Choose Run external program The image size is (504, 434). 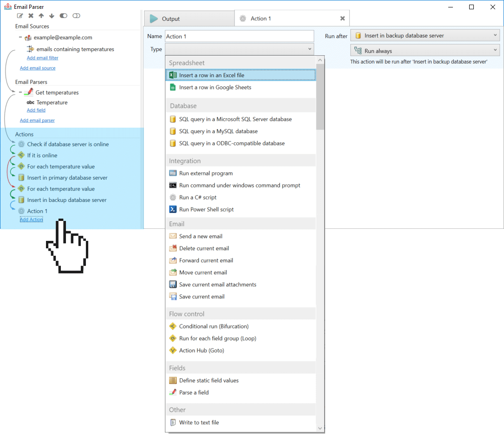click(241, 173)
